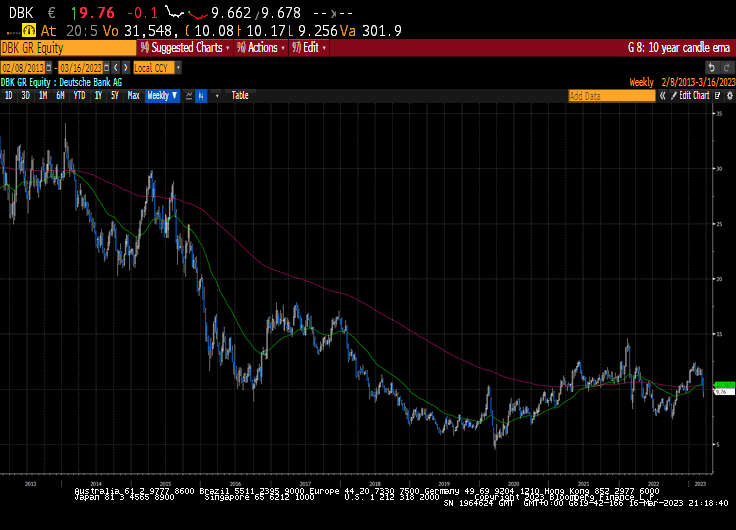Click the Add Data input field

coord(612,96)
